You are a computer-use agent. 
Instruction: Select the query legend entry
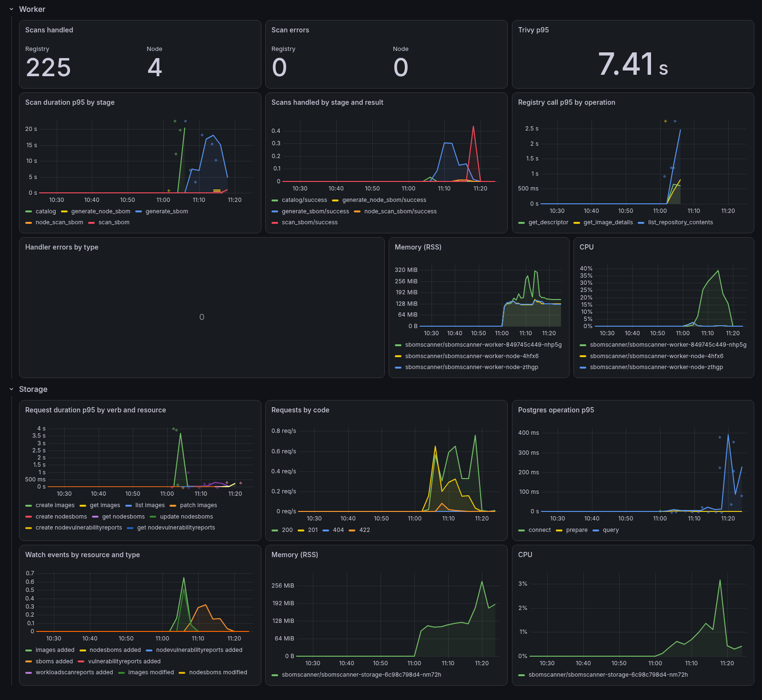coord(611,530)
